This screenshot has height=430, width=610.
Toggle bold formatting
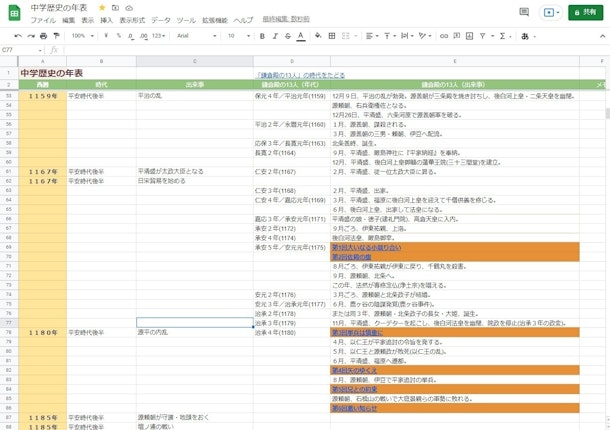click(x=261, y=35)
